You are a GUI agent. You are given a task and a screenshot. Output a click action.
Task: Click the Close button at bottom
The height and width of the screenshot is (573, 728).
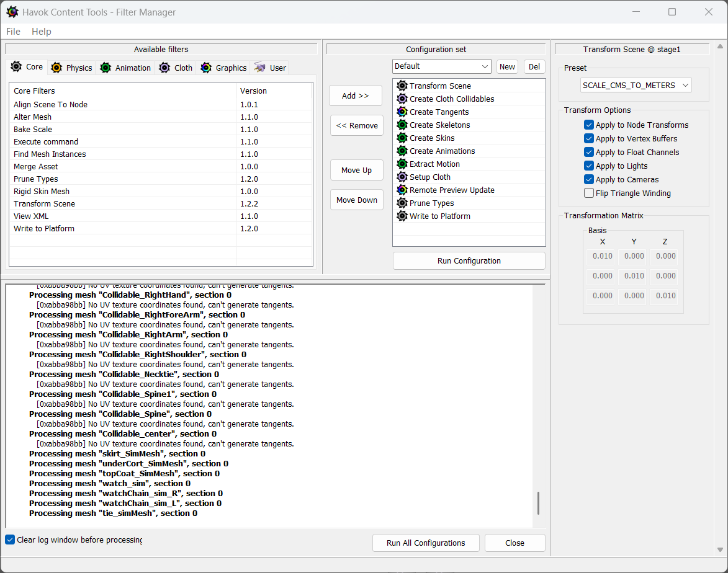tap(515, 543)
